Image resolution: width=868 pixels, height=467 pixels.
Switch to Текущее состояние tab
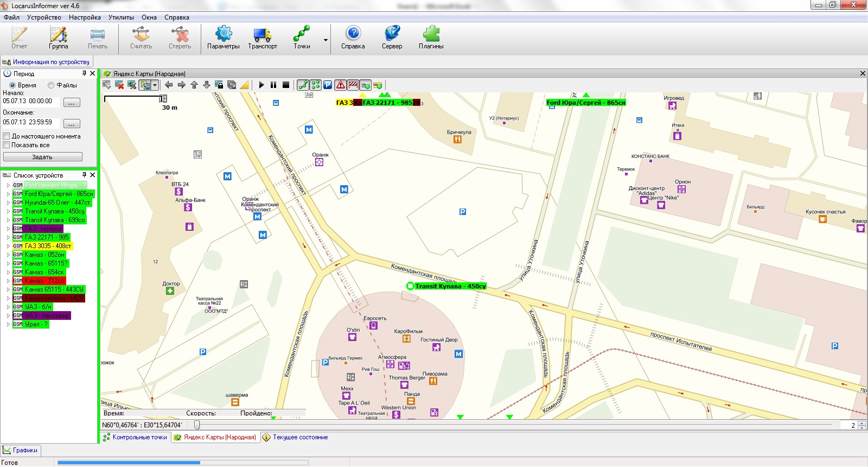(296, 437)
